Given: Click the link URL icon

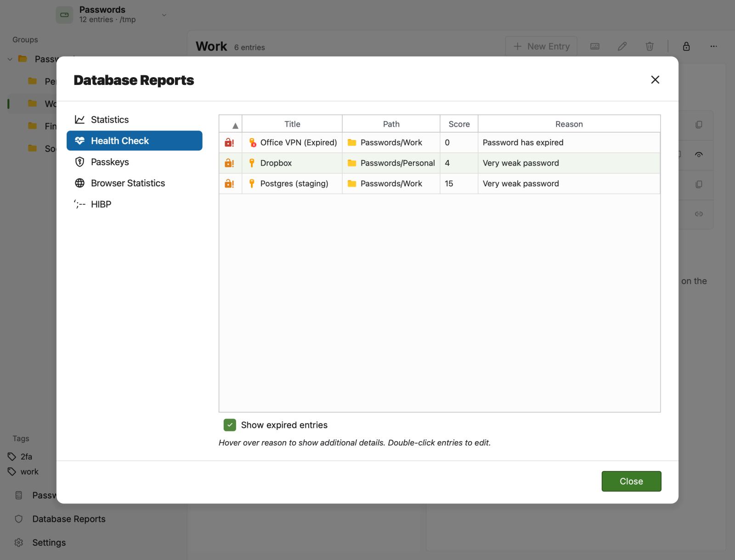Looking at the screenshot, I should click(699, 214).
